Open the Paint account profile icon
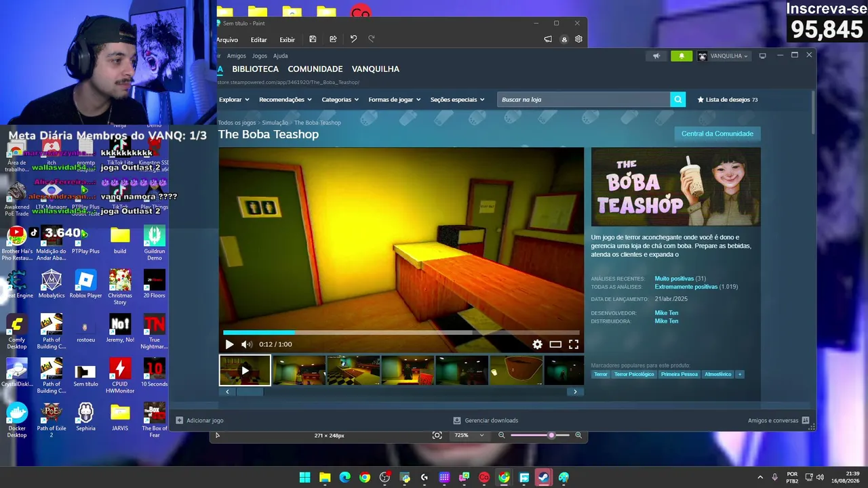Image resolution: width=868 pixels, height=488 pixels. click(564, 39)
